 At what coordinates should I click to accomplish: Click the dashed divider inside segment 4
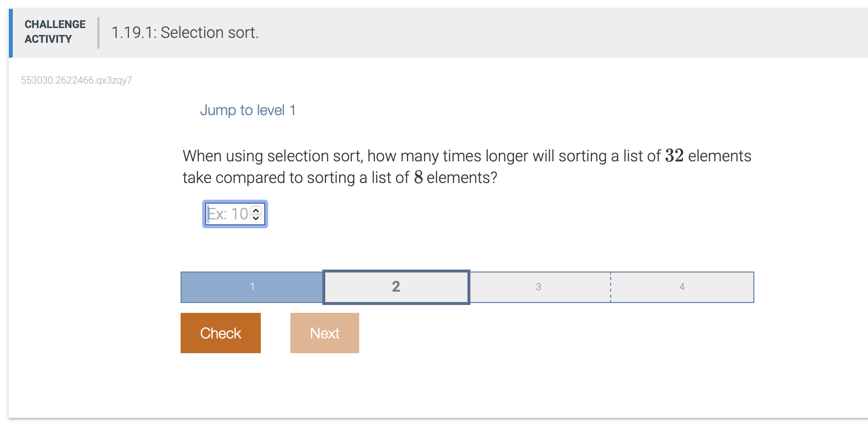click(x=611, y=287)
